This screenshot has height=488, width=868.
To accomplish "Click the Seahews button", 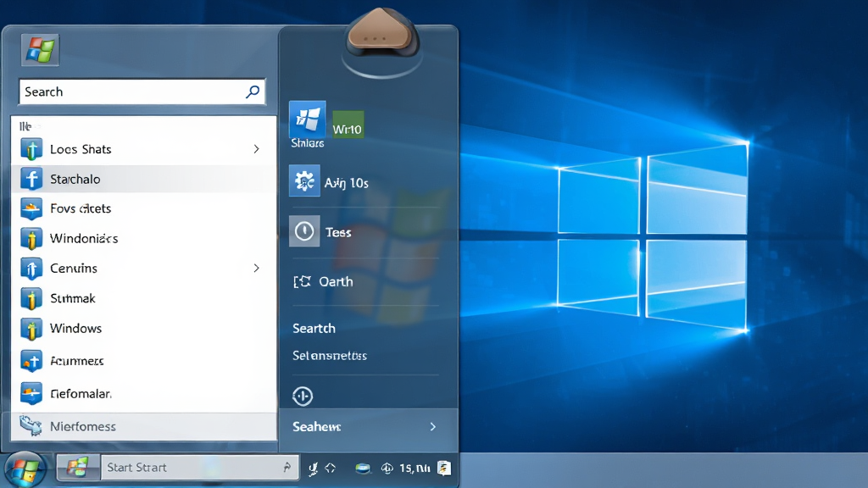I will point(368,427).
